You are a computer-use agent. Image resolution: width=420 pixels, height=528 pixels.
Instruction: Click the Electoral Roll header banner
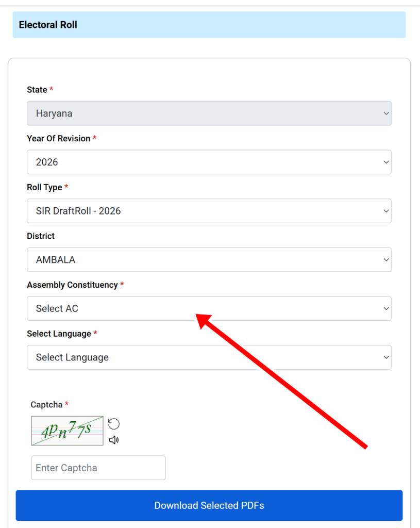coord(209,25)
